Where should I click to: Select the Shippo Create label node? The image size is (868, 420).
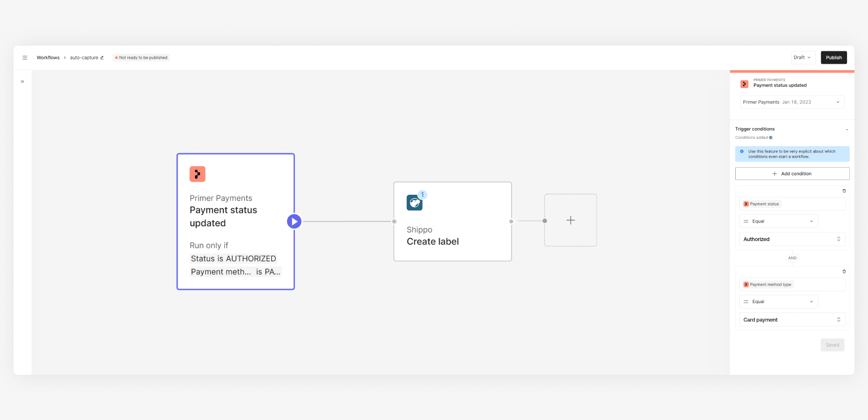click(x=453, y=221)
